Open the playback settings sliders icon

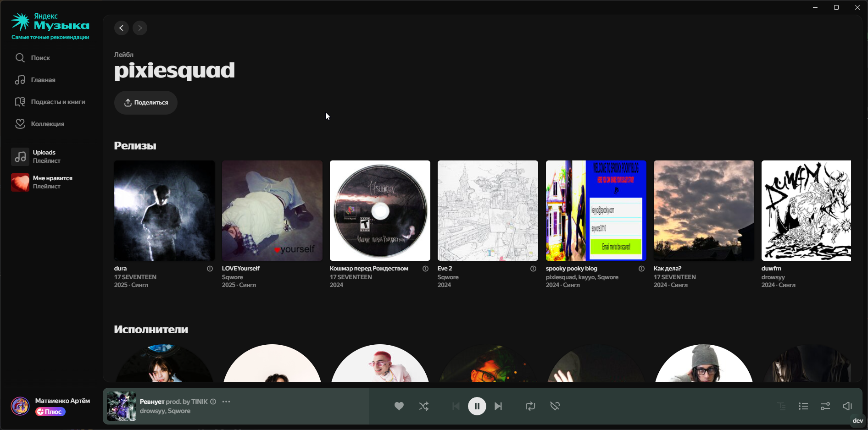[825, 406]
